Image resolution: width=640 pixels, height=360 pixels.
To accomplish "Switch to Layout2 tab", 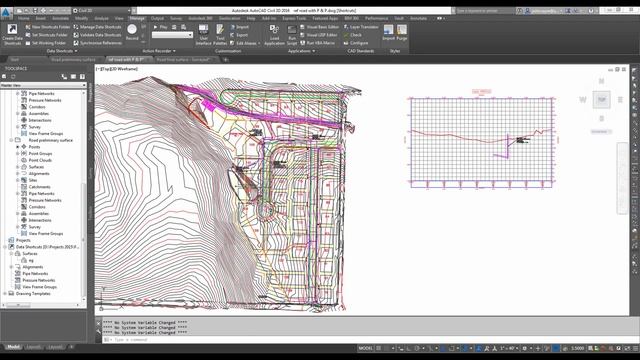I will point(55,347).
